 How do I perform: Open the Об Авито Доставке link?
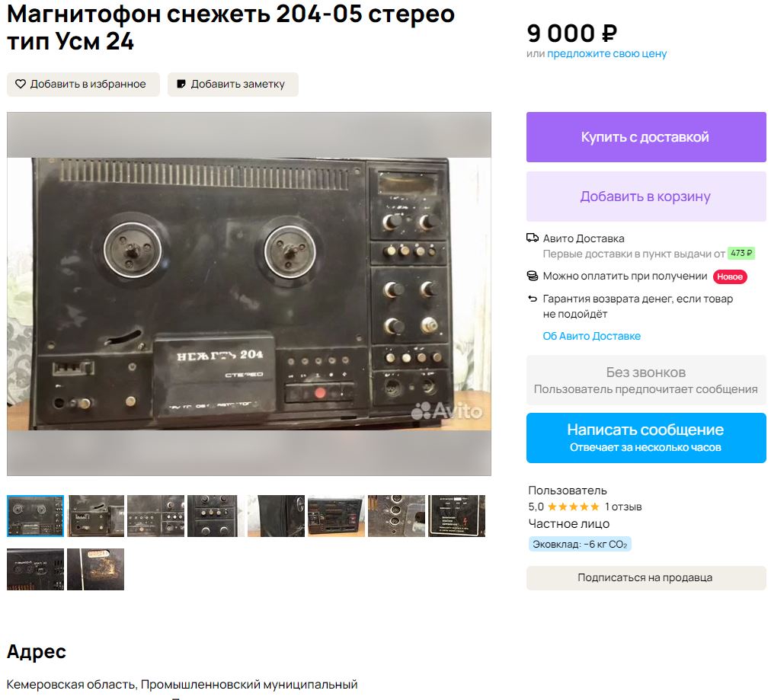click(591, 336)
